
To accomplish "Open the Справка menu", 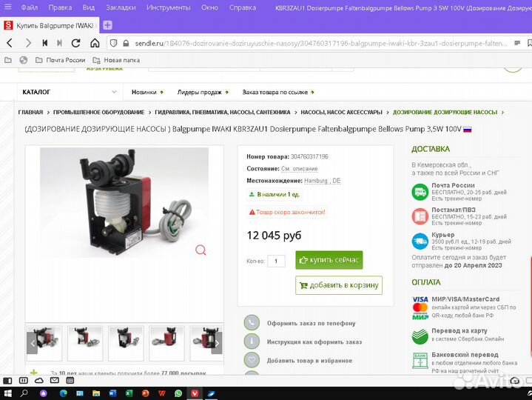I will coord(243,7).
